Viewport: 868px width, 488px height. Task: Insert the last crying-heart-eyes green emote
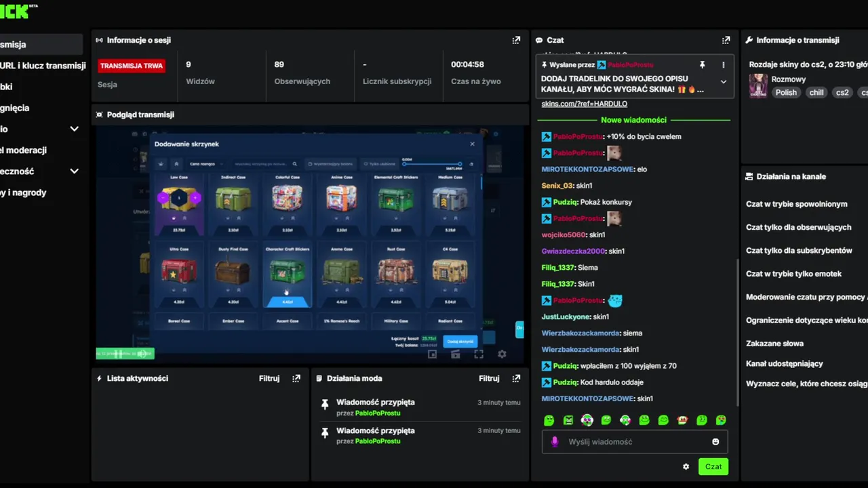721,420
